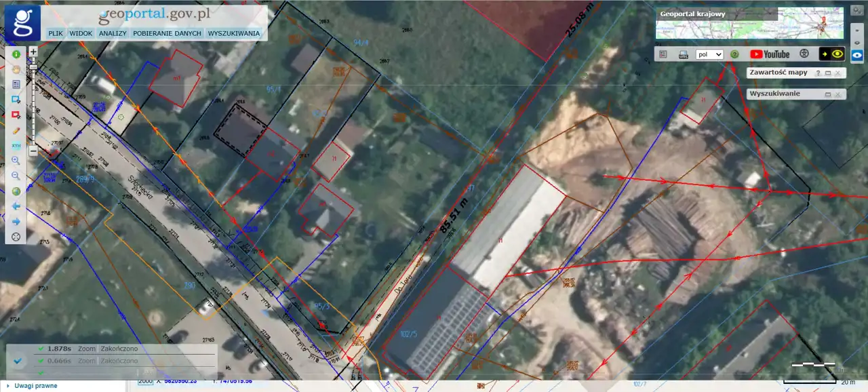Expand the Zawartość mapy panel
Image resolution: width=868 pixels, height=392 pixels.
click(828, 73)
